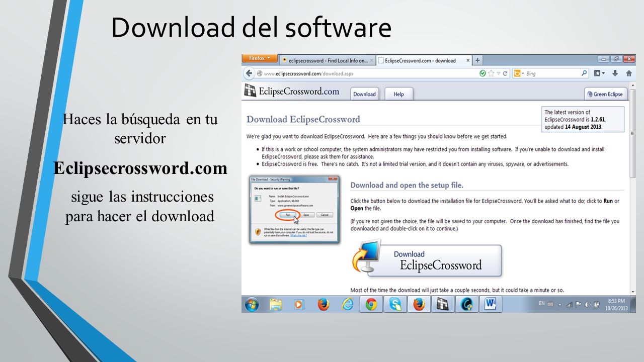Screen dimensions: 644x362
Task: Expand the URL history dropdown arrow
Action: click(499, 73)
